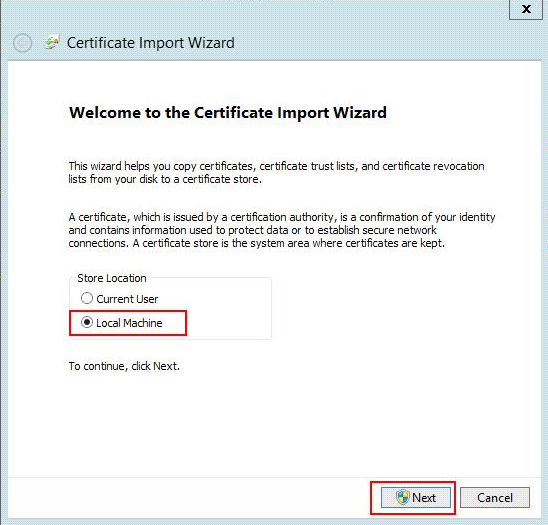The width and height of the screenshot is (548, 525).
Task: Click the back arrow in the wizard header
Action: 22,43
